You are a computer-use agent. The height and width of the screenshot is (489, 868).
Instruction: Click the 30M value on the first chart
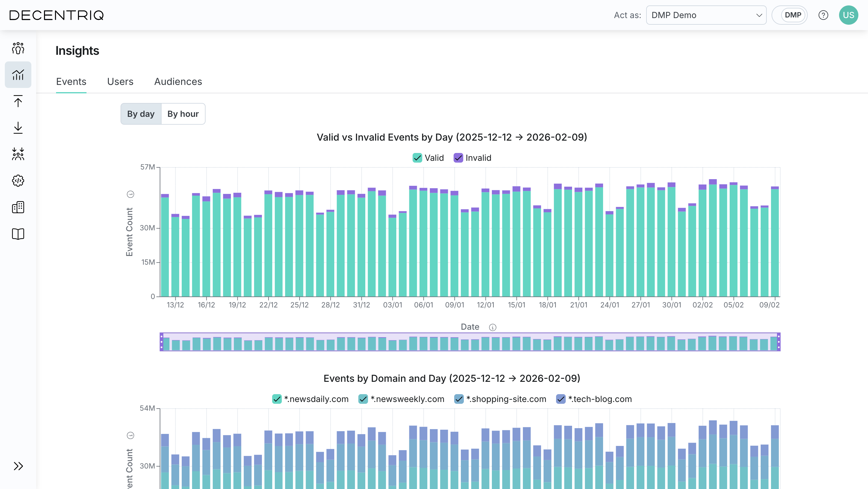(x=148, y=228)
